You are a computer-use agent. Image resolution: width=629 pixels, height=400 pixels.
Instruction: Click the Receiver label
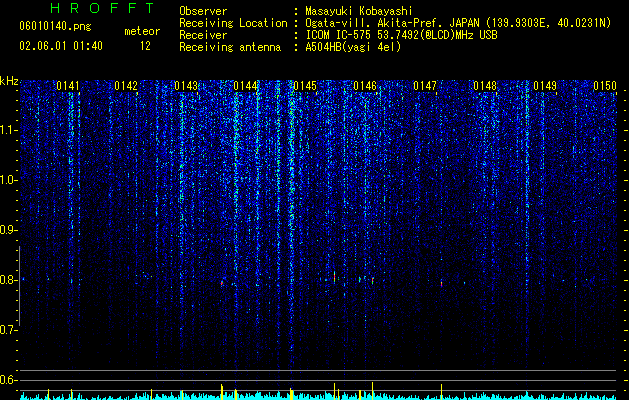click(203, 35)
